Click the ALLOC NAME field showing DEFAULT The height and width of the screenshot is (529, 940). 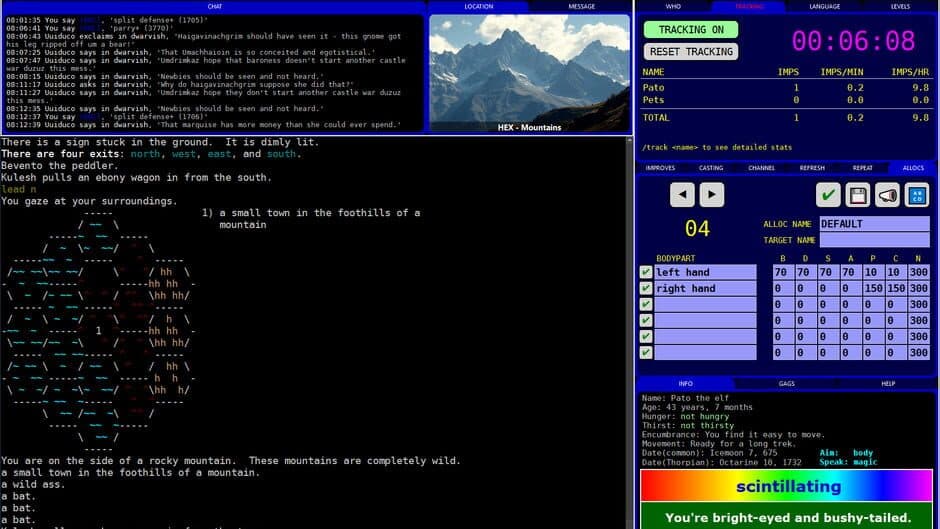coord(874,224)
